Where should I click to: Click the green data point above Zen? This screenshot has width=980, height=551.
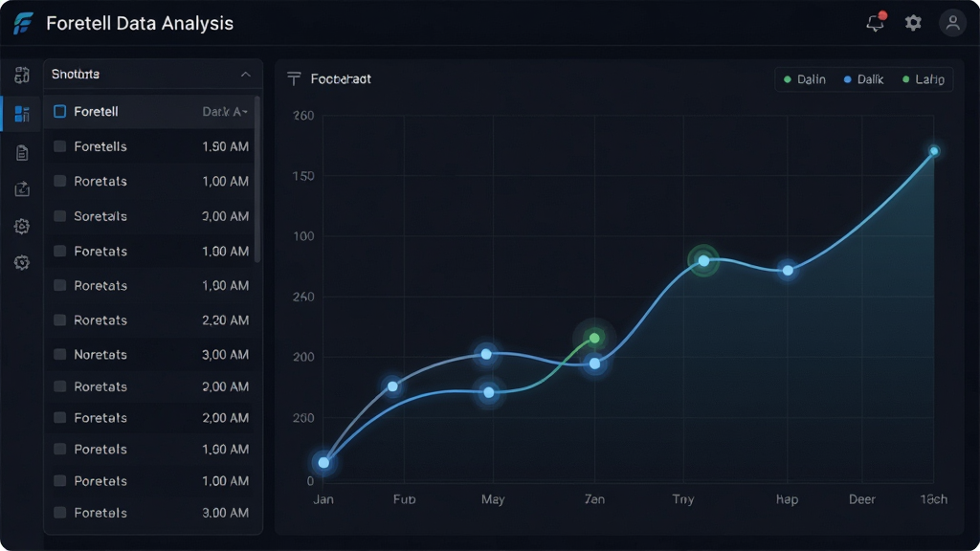coord(595,338)
